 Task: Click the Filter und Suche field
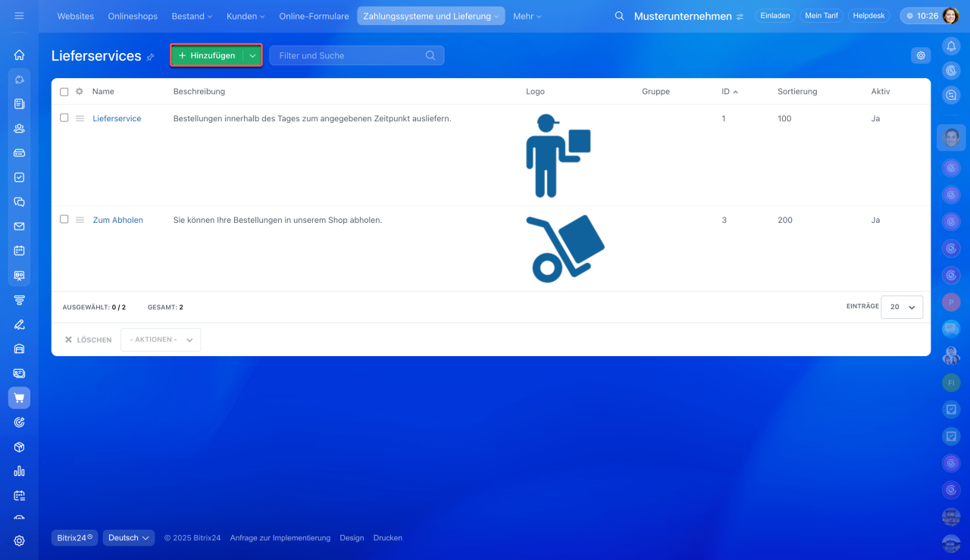[x=356, y=55]
